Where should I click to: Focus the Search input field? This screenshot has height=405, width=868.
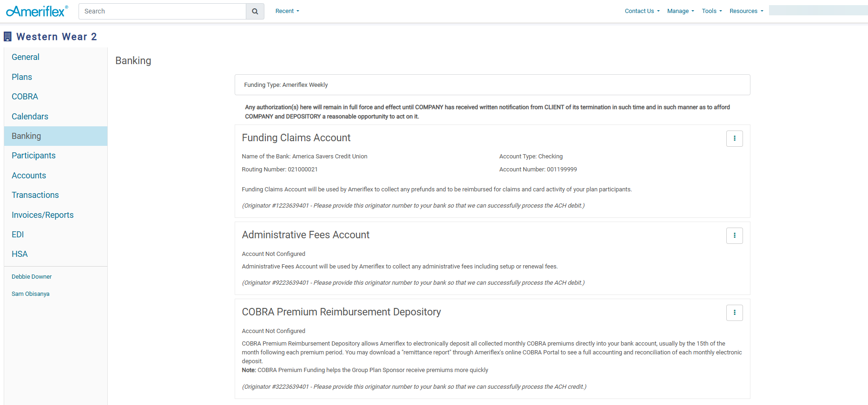pos(162,11)
